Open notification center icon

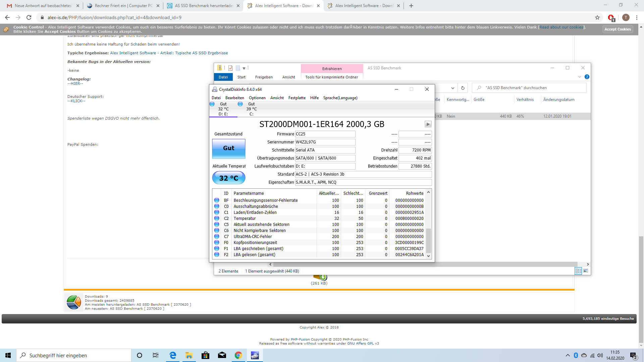(633, 355)
